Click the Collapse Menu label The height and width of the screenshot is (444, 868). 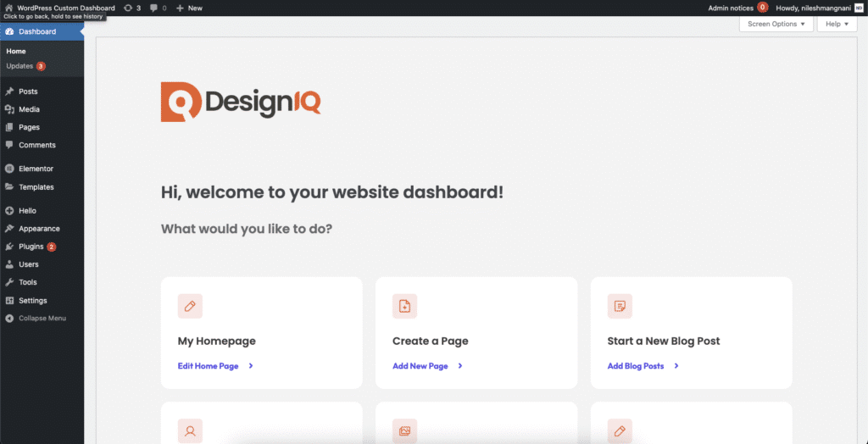42,319
